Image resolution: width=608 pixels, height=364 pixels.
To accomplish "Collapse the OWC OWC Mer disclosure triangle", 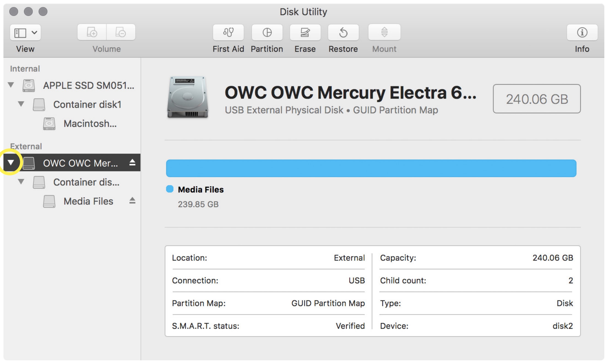I will [11, 162].
